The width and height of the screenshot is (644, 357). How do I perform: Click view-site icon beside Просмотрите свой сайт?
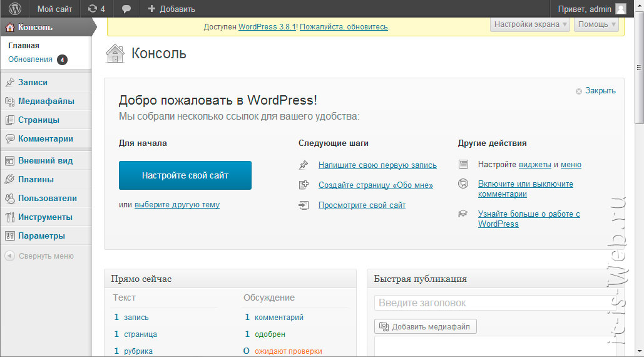click(304, 205)
